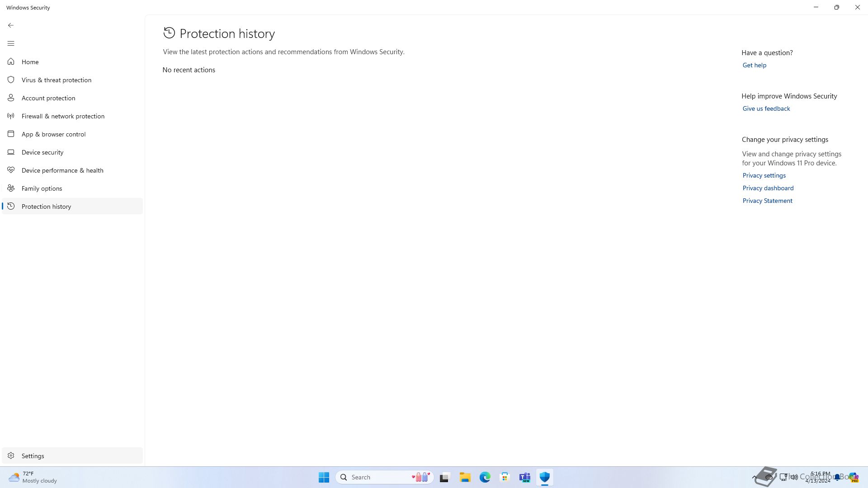The width and height of the screenshot is (868, 488).
Task: Open Family options page
Action: (72, 188)
